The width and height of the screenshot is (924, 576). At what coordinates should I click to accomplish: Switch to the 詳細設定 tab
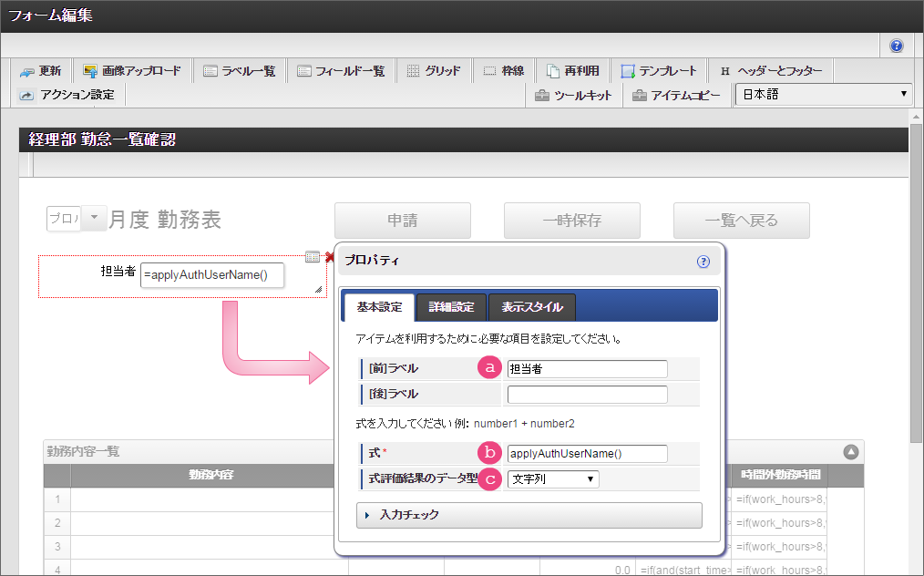pyautogui.click(x=451, y=307)
